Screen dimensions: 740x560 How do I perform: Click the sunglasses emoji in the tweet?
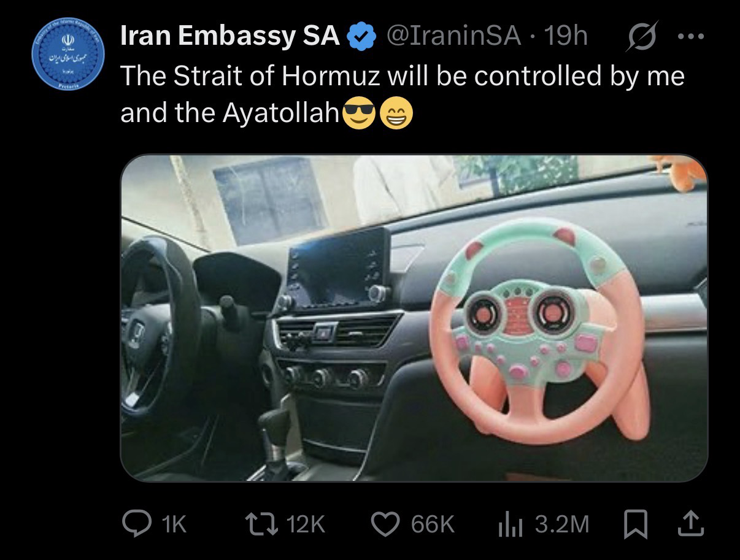359,113
